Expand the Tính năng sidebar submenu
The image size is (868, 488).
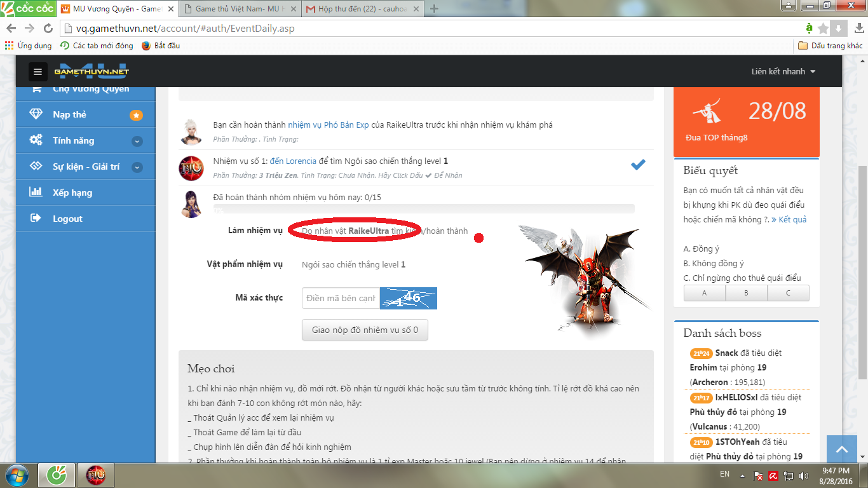(137, 141)
